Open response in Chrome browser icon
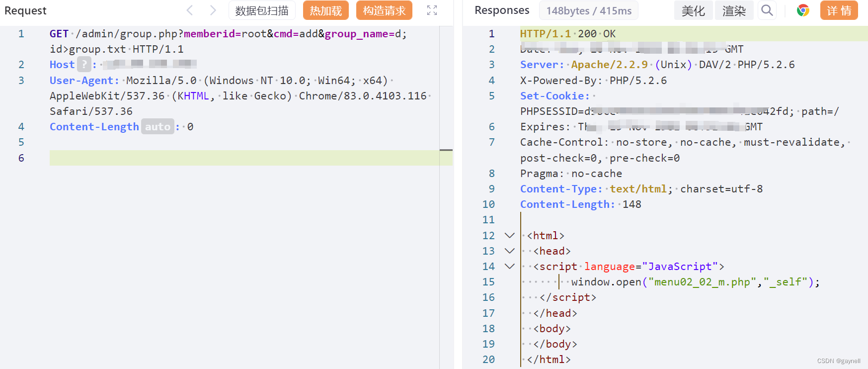 803,10
